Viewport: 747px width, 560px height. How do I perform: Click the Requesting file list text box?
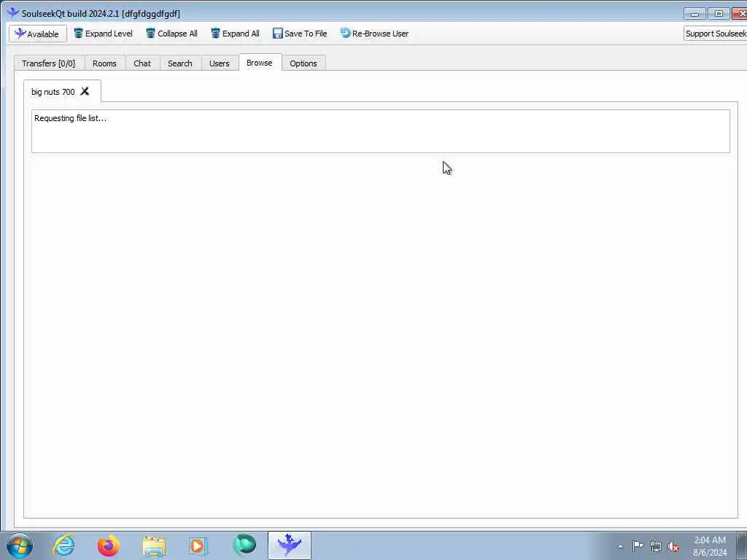[381, 131]
